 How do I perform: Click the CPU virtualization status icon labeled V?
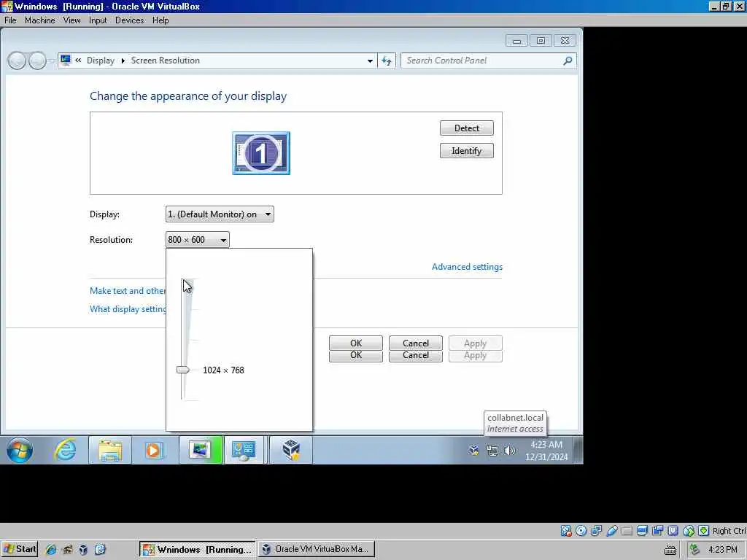(673, 531)
